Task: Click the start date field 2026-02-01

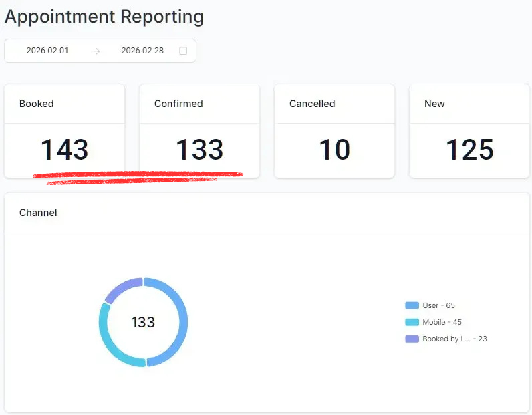Action: 47,51
